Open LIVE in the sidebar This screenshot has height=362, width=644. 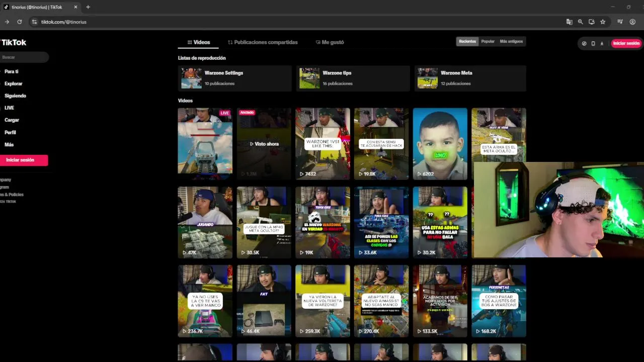[x=10, y=108]
